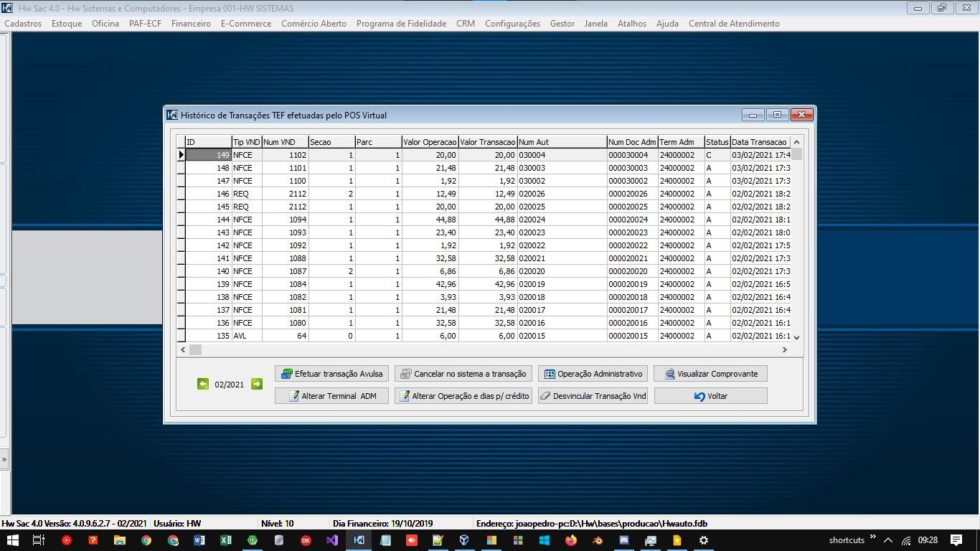The image size is (980, 551).
Task: Click Num VND cell 1093
Action: 285,232
